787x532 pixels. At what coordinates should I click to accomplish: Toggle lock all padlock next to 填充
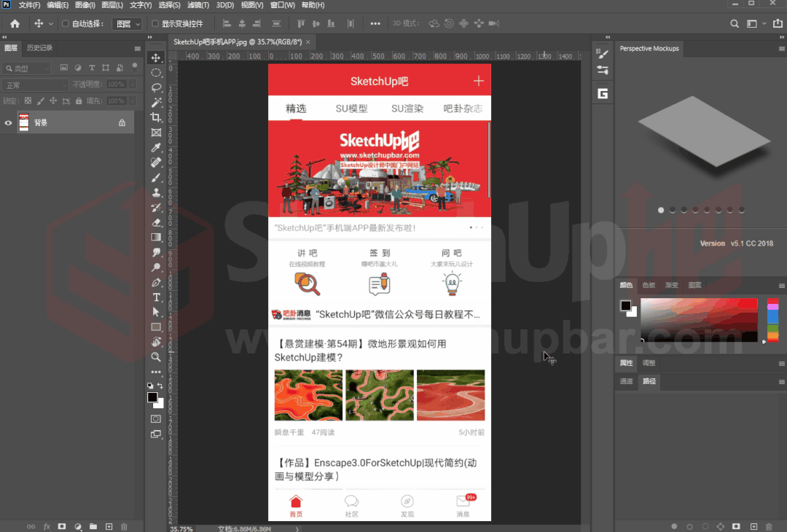[x=79, y=101]
